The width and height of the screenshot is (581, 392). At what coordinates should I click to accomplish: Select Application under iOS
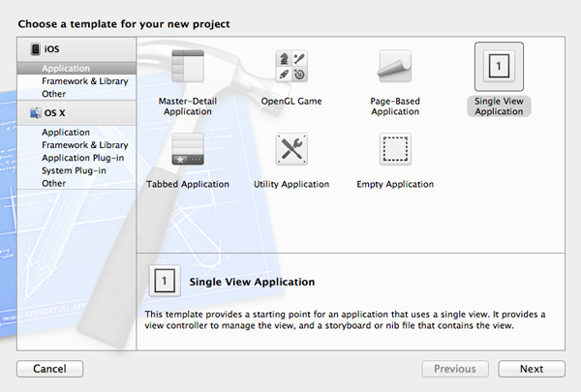click(x=66, y=69)
